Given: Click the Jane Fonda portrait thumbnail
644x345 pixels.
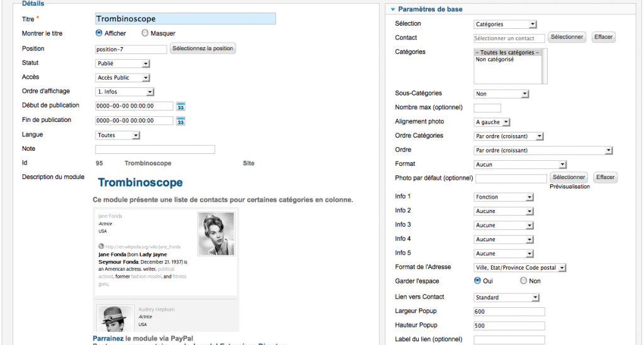Looking at the screenshot, I should click(x=216, y=234).
